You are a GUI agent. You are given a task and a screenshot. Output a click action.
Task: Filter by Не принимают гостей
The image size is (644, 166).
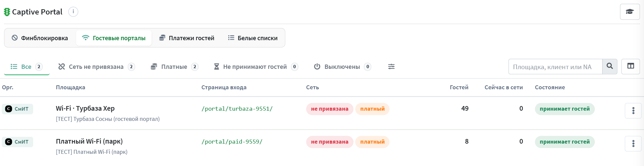[x=256, y=67]
